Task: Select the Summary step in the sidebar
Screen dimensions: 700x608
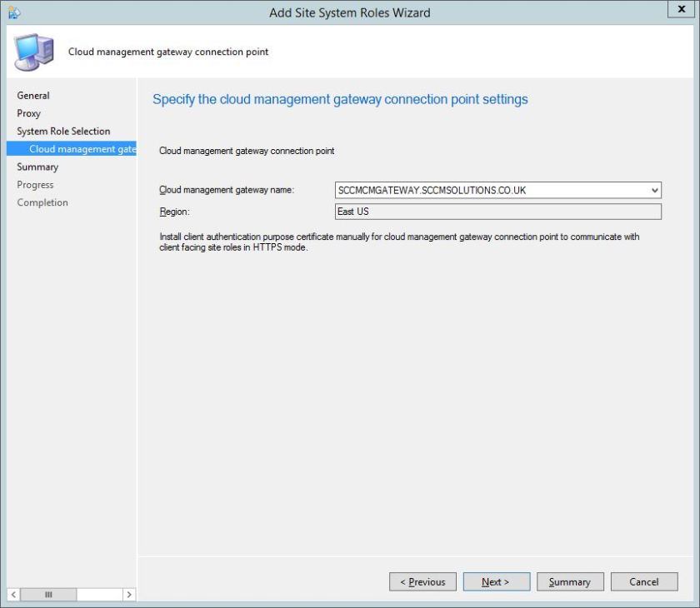Action: [37, 167]
